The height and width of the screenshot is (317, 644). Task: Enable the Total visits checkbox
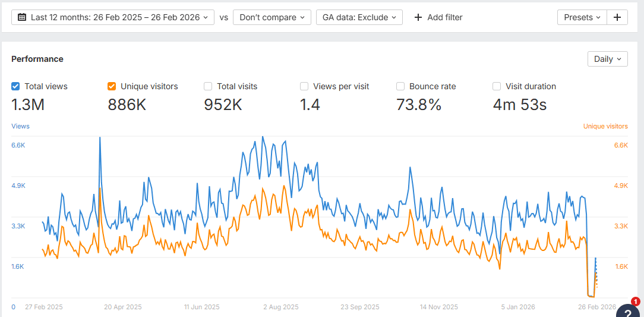coord(208,86)
